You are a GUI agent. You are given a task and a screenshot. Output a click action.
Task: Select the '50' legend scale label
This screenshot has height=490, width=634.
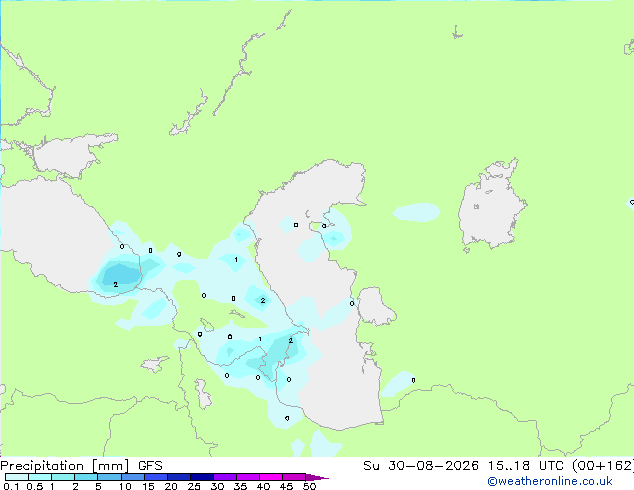(309, 486)
